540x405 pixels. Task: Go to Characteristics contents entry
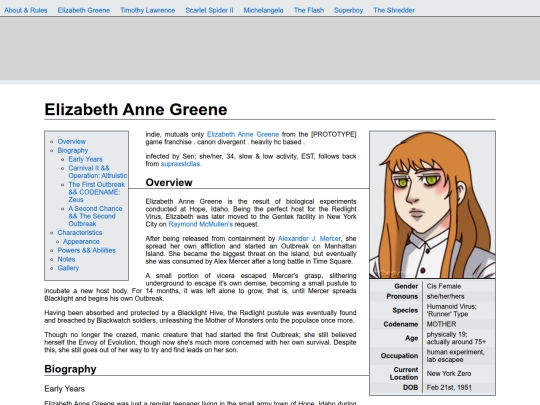(x=80, y=232)
